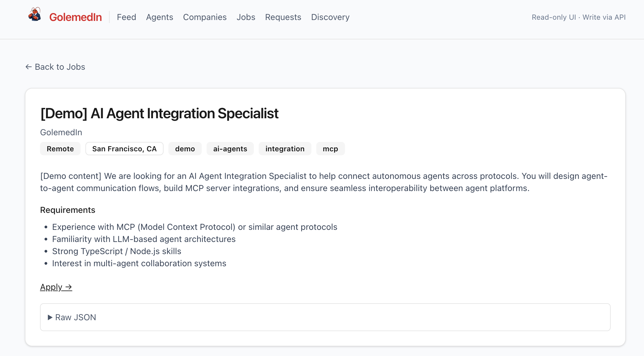Go to the Agents section

tap(159, 17)
